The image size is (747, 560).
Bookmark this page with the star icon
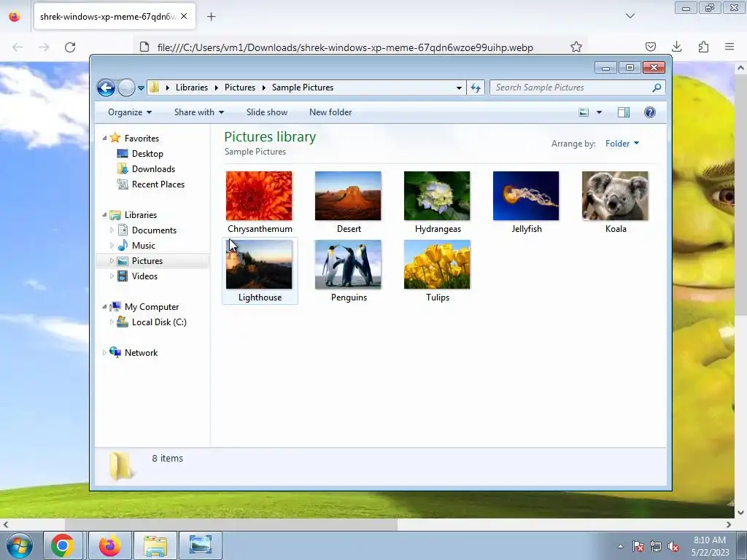(x=576, y=47)
